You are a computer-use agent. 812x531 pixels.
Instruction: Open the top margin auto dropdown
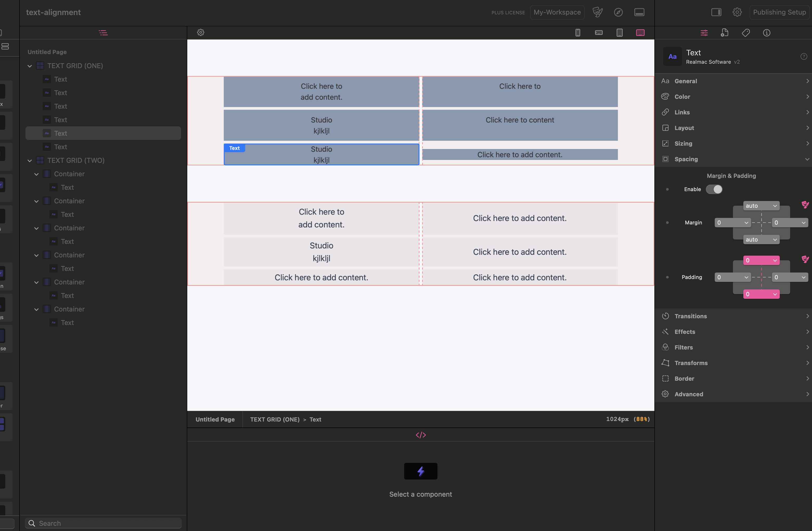point(761,206)
